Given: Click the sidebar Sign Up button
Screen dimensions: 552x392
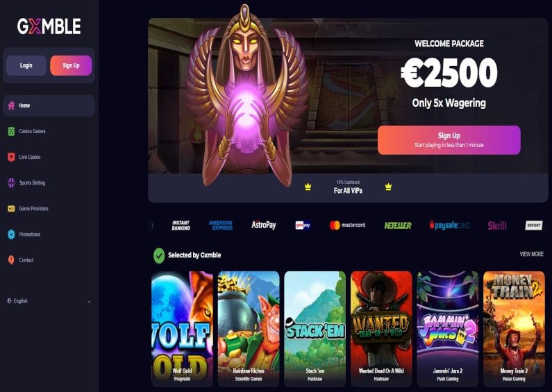Looking at the screenshot, I should 71,65.
